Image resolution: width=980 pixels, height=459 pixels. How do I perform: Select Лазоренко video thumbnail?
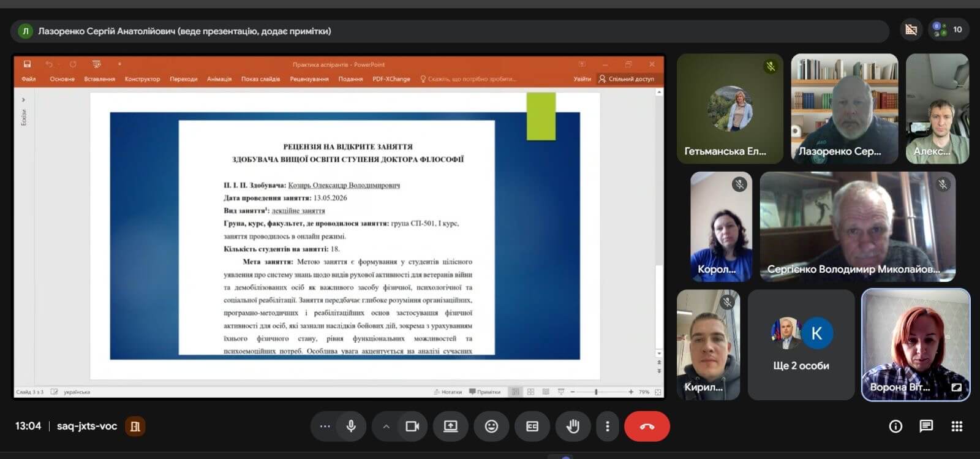tap(844, 108)
